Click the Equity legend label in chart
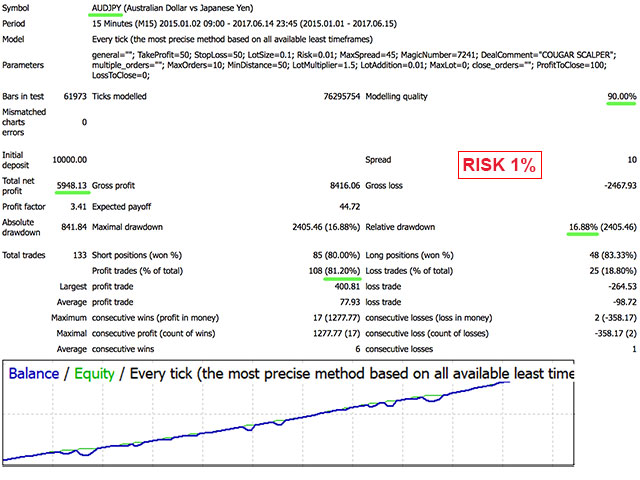Image resolution: width=640 pixels, height=480 pixels. coord(94,373)
